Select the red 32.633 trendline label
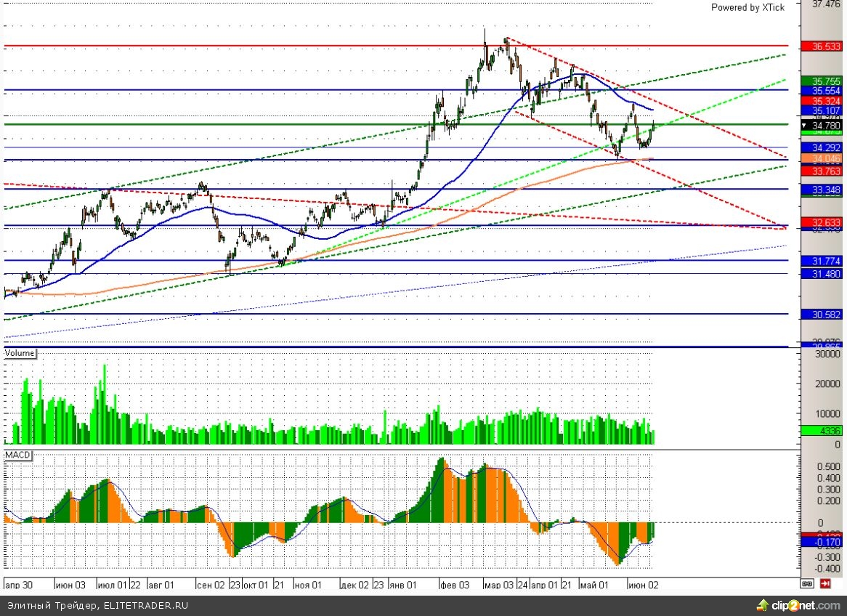The image size is (847, 616). (821, 222)
